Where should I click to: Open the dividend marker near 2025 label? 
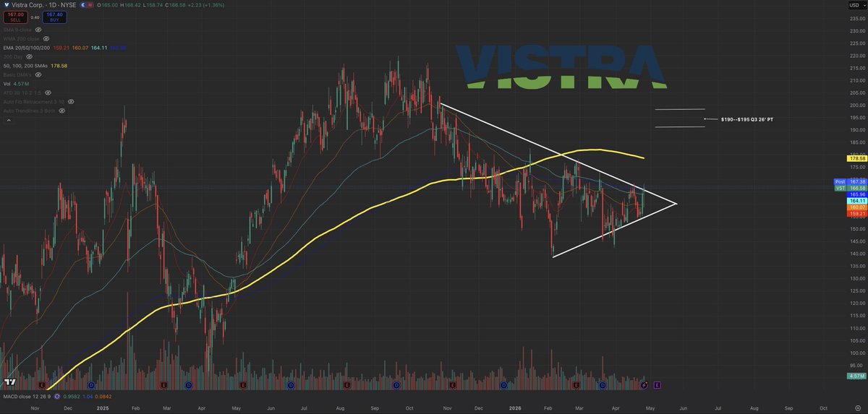pos(91,385)
